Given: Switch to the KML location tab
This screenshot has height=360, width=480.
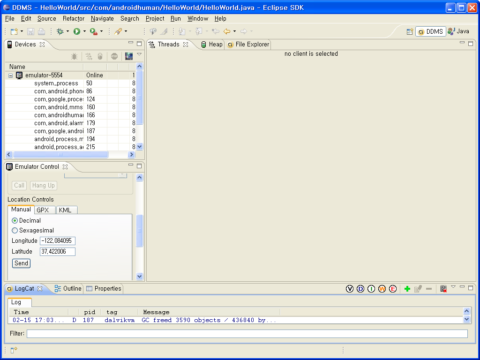Looking at the screenshot, I should (67, 210).
